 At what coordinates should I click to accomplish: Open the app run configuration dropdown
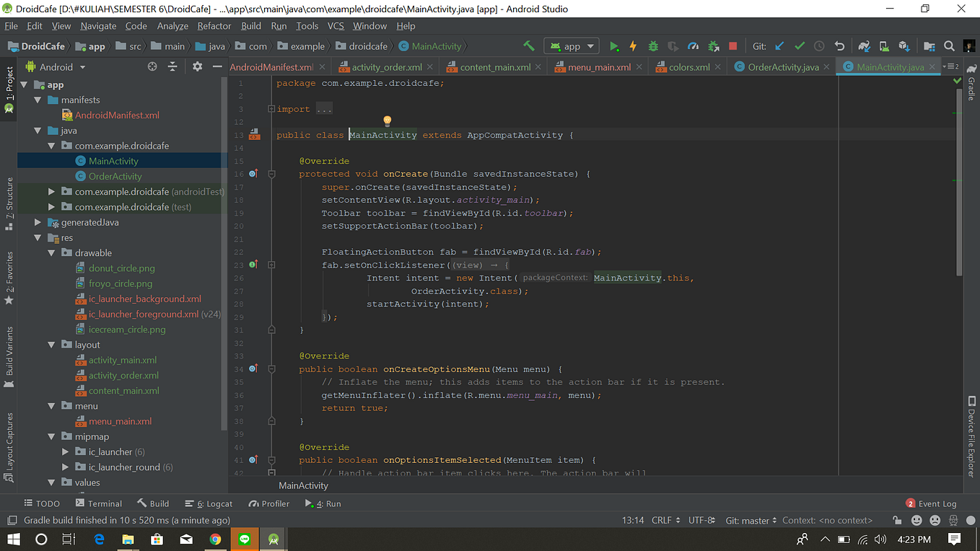571,45
